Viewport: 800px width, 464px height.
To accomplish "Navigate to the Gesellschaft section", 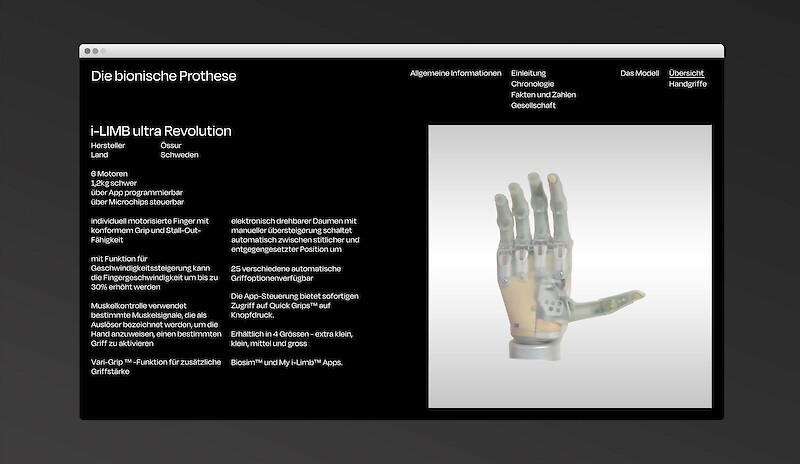I will coord(533,105).
